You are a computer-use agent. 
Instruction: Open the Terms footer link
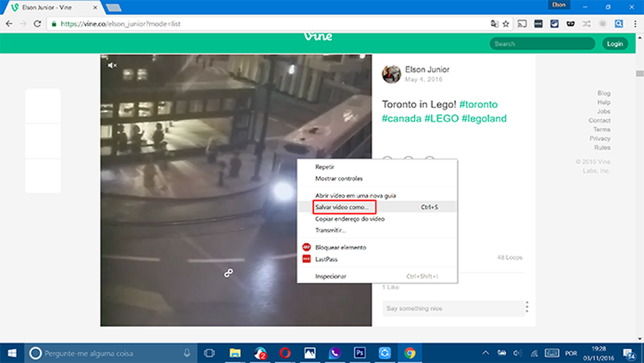point(601,130)
